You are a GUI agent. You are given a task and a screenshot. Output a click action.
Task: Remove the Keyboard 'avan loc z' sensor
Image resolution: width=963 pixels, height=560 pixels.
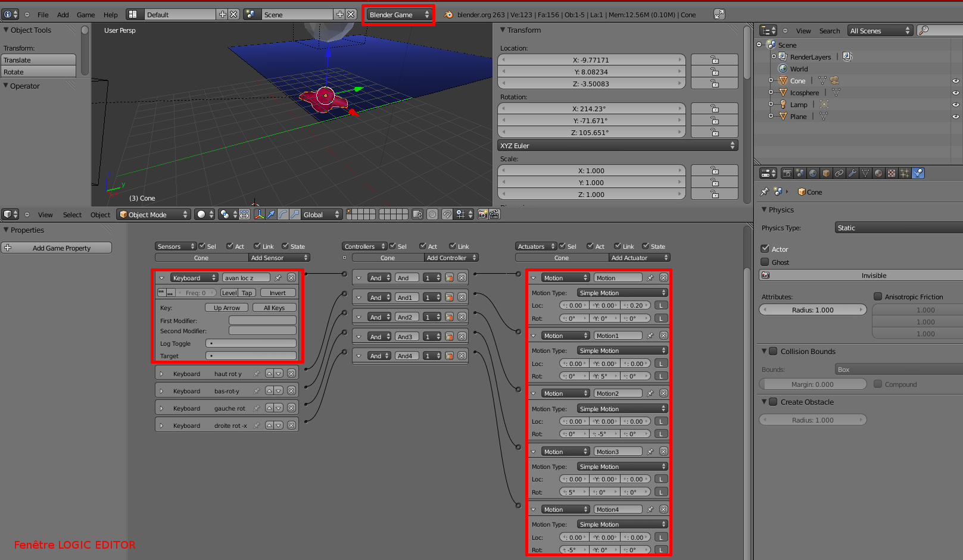[x=291, y=278]
